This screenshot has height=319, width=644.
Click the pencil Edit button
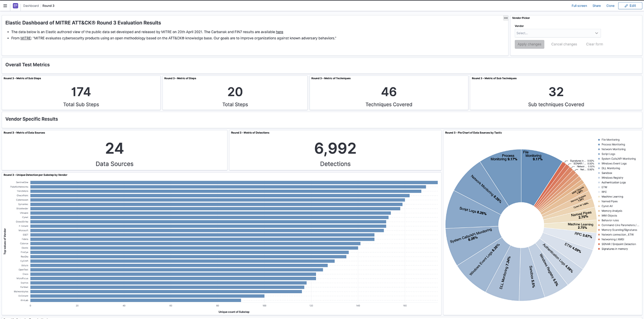pyautogui.click(x=630, y=6)
